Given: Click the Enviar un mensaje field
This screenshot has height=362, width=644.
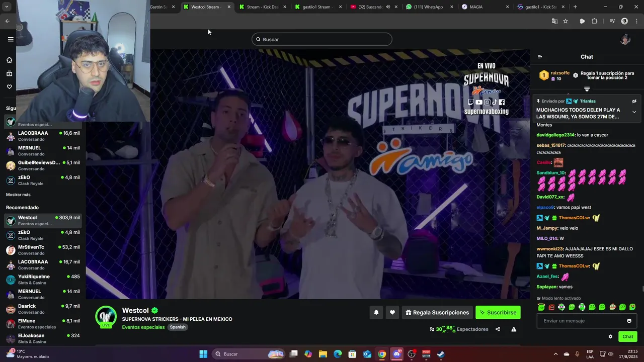Looking at the screenshot, I should point(587,321).
